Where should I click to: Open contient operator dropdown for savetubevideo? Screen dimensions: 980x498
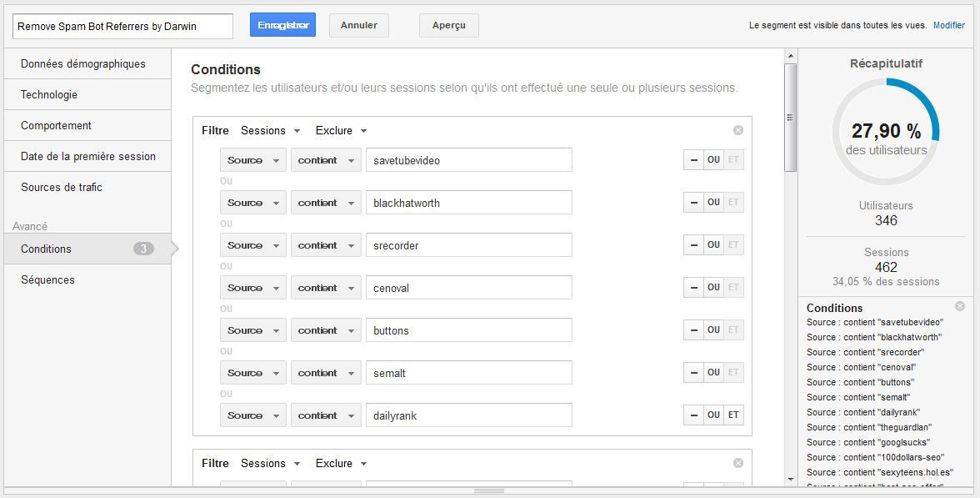[x=325, y=160]
